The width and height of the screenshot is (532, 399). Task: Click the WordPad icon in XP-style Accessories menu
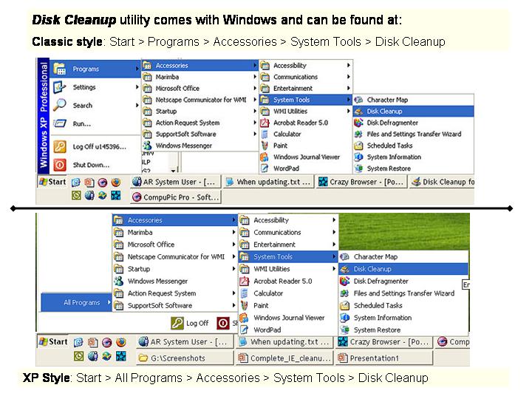245,330
